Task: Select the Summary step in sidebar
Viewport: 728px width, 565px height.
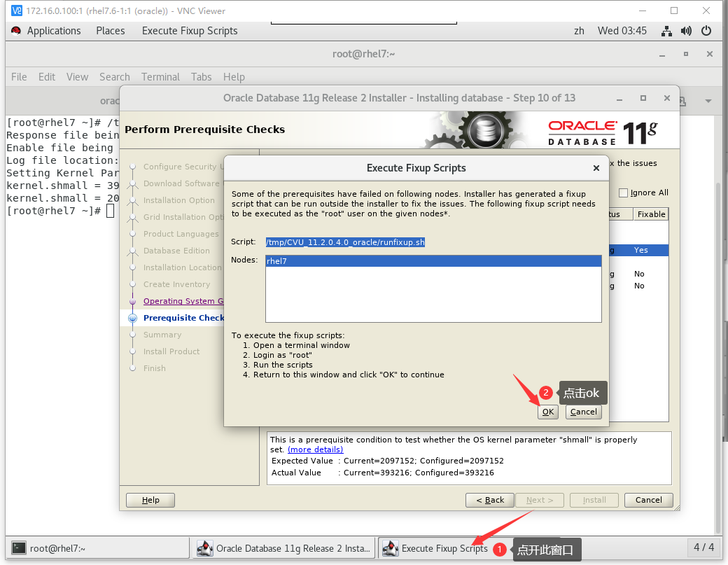Action: click(x=162, y=335)
